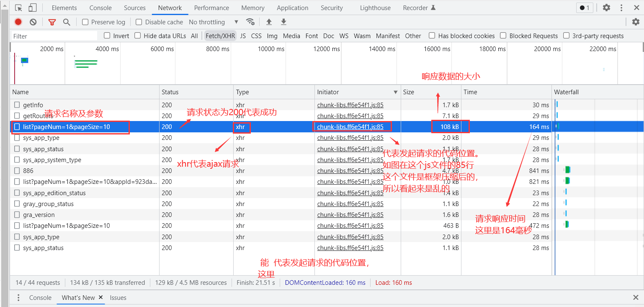Switch to the Console tab
Screen dimensions: 644x307
point(100,8)
